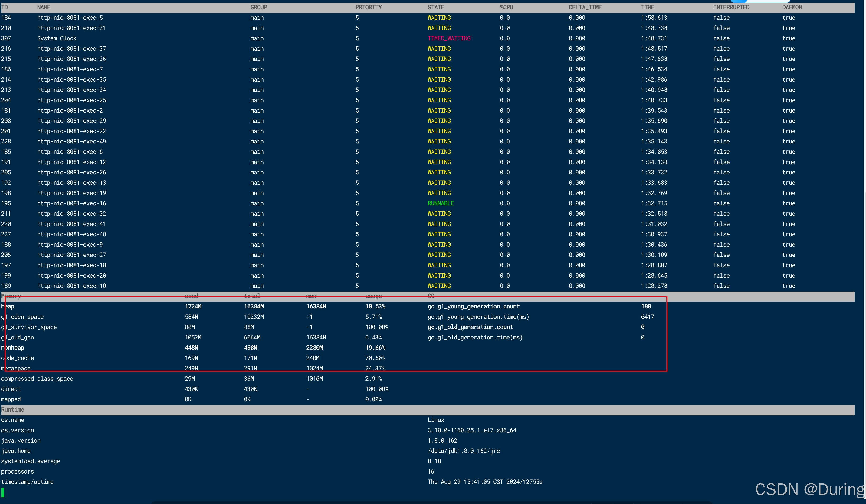This screenshot has width=866, height=504.
Task: Click the os.version value text
Action: pyautogui.click(x=471, y=430)
